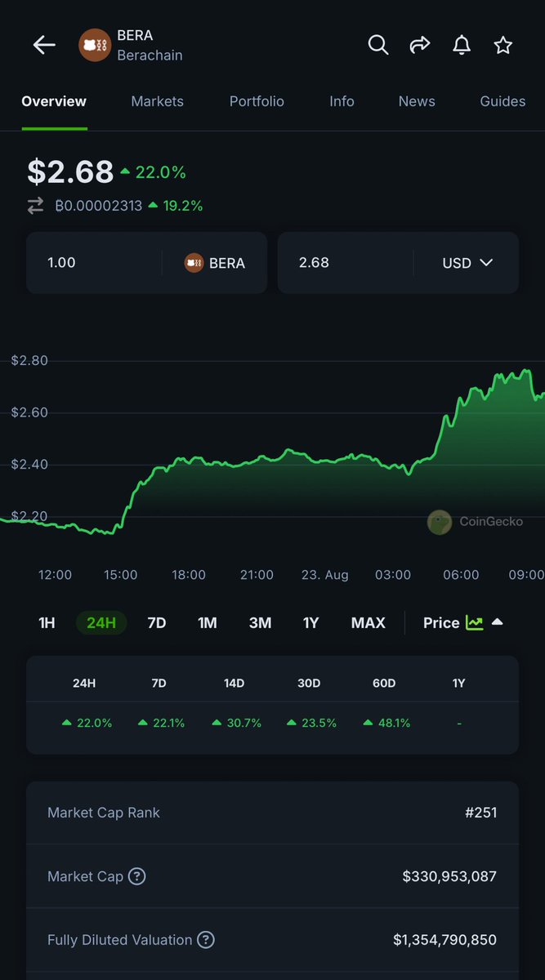This screenshot has height=980, width=545.
Task: Open the Info tab
Action: coord(342,101)
